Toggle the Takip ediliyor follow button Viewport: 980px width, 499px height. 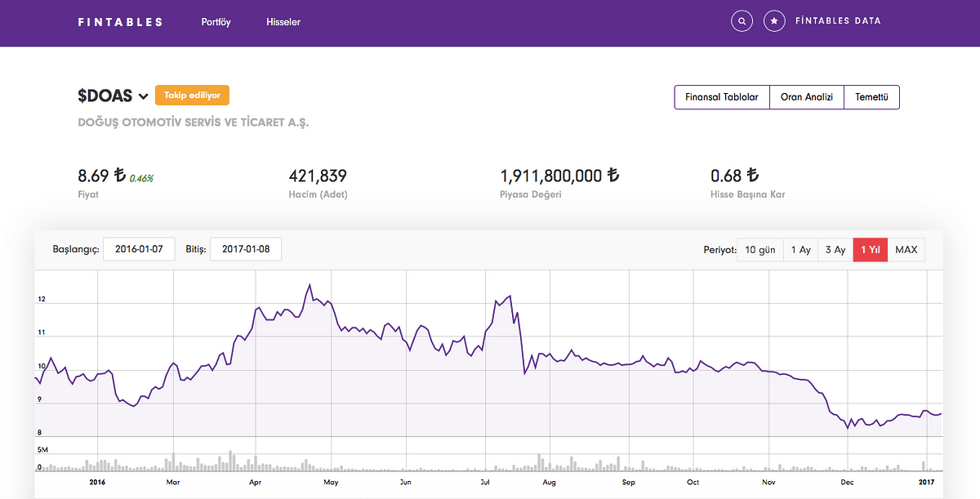[192, 96]
